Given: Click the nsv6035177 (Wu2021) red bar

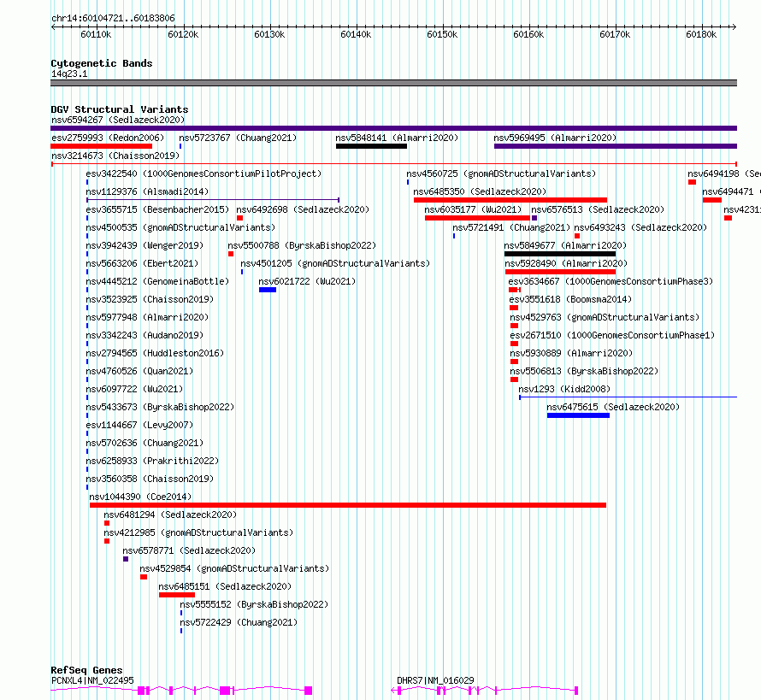Looking at the screenshot, I should [478, 218].
